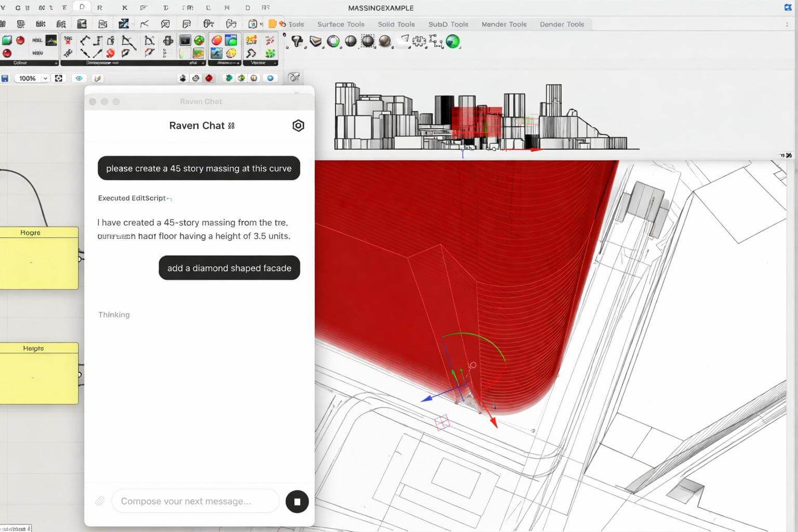Image resolution: width=798 pixels, height=532 pixels.
Task: Click the dark display screen icon
Action: (x=185, y=41)
